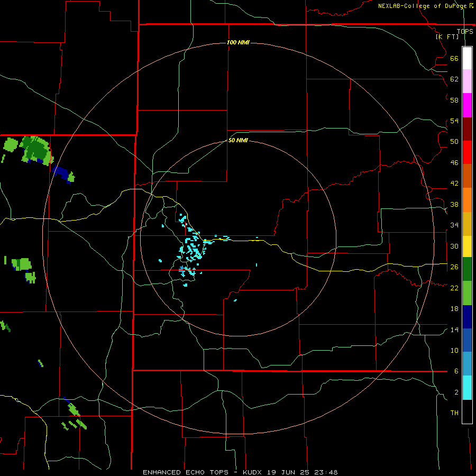
Task: Select the dark red legend swatch
Action: [467, 129]
